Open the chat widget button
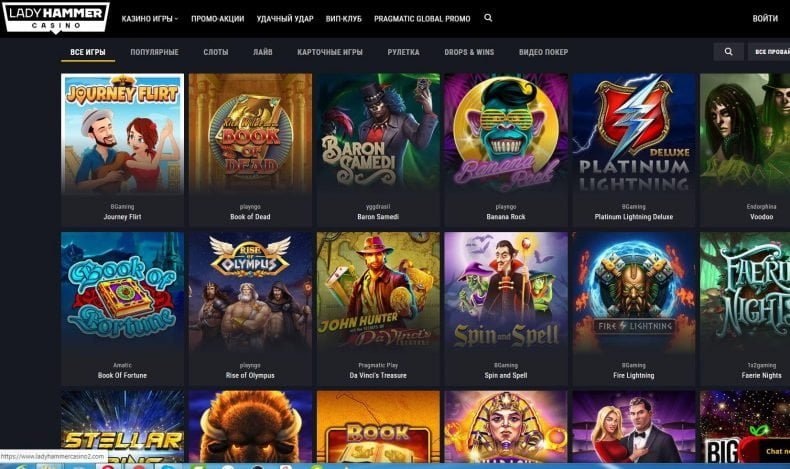 pos(775,451)
